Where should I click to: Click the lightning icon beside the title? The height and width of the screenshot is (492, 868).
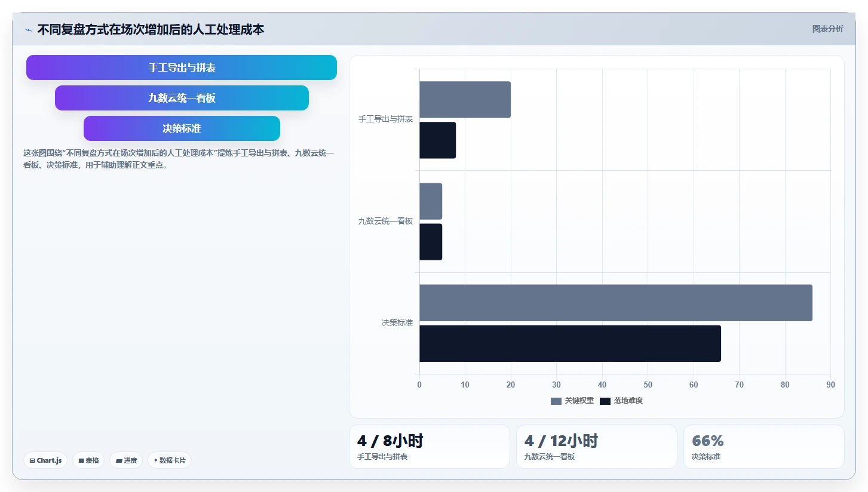28,30
